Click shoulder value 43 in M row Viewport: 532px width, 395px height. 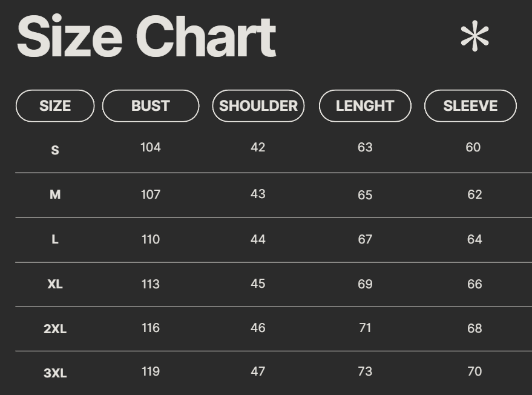[258, 194]
